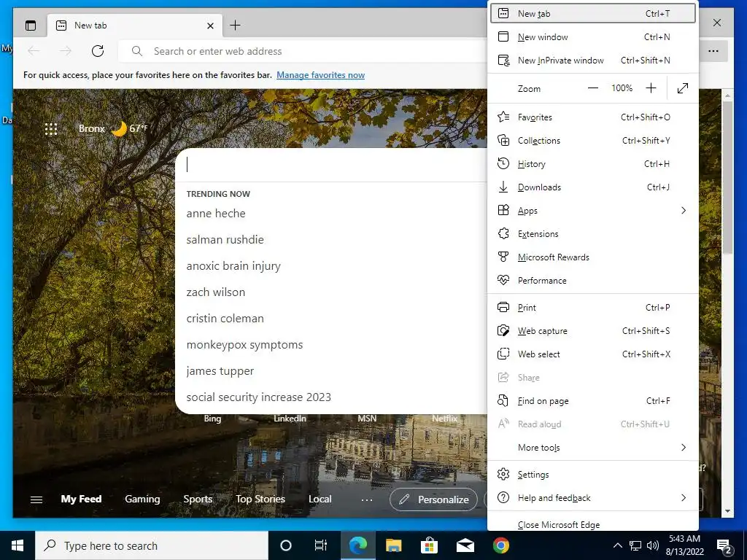
Task: Expand the Apps submenu arrow
Action: point(684,211)
